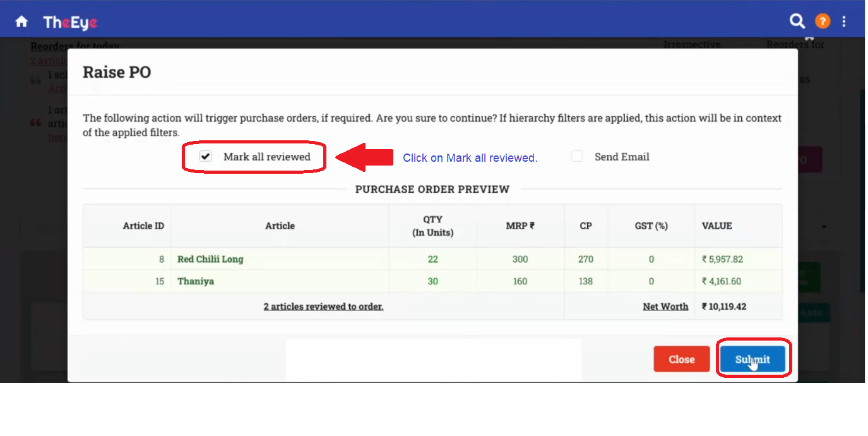The height and width of the screenshot is (436, 868).
Task: Click the QTY (In Units) header
Action: (x=433, y=226)
